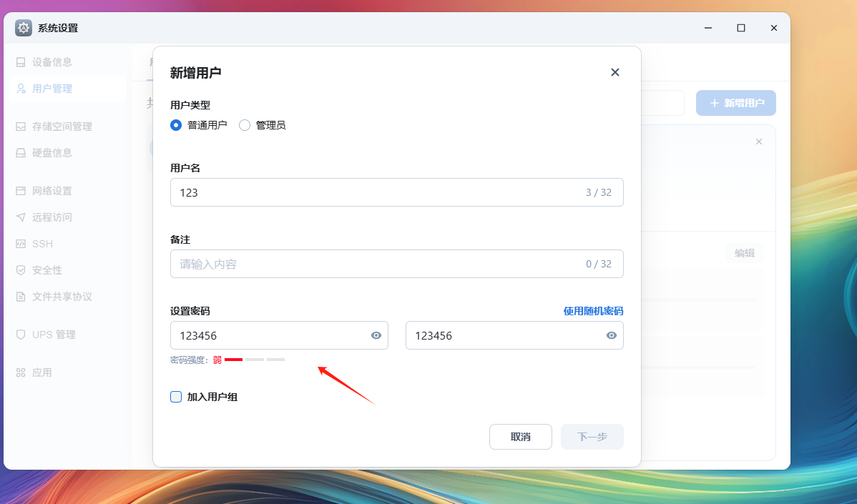This screenshot has width=857, height=504.
Task: Open Network Settings (网络设置) sidebar item
Action: click(68, 191)
